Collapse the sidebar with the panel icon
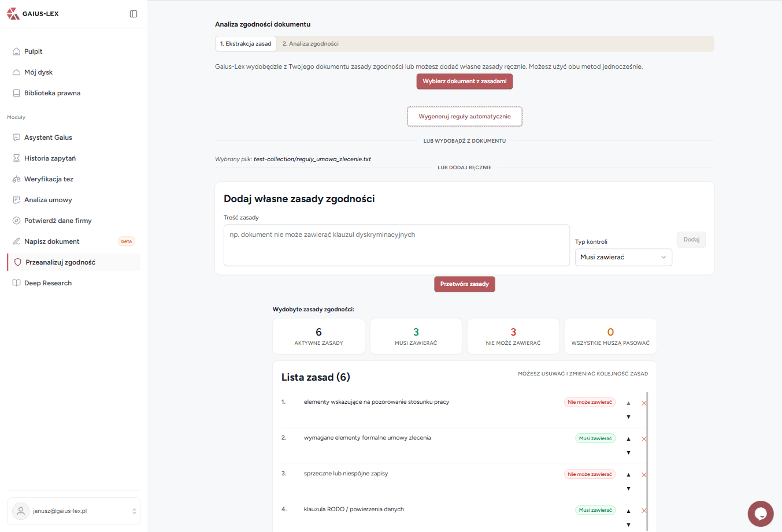This screenshot has height=532, width=782. pos(134,14)
